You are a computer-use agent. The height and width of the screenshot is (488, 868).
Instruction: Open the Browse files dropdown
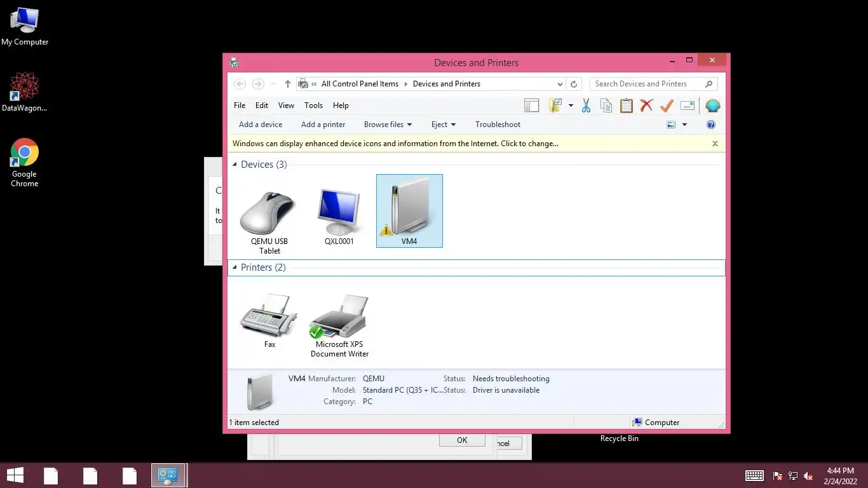coord(388,125)
